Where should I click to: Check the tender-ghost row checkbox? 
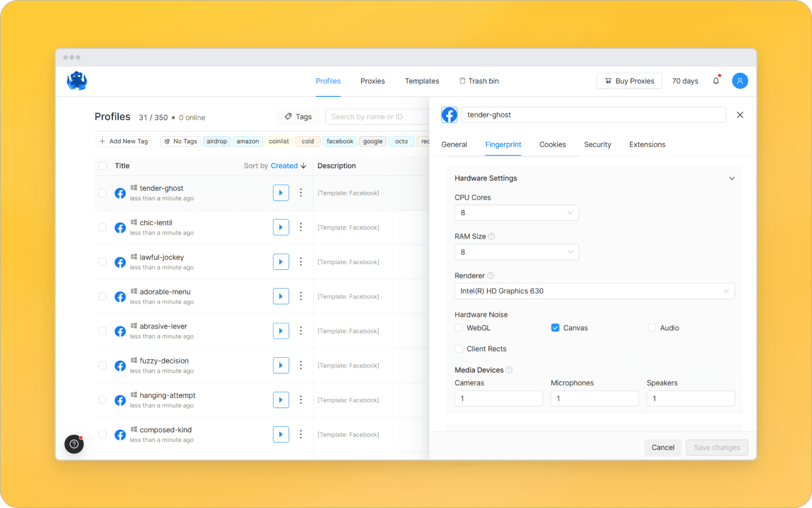103,192
